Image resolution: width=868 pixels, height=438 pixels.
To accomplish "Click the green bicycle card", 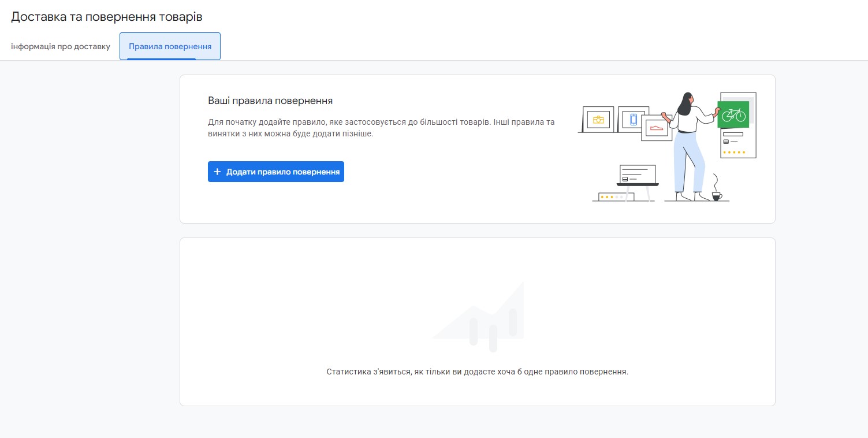I will point(733,114).
